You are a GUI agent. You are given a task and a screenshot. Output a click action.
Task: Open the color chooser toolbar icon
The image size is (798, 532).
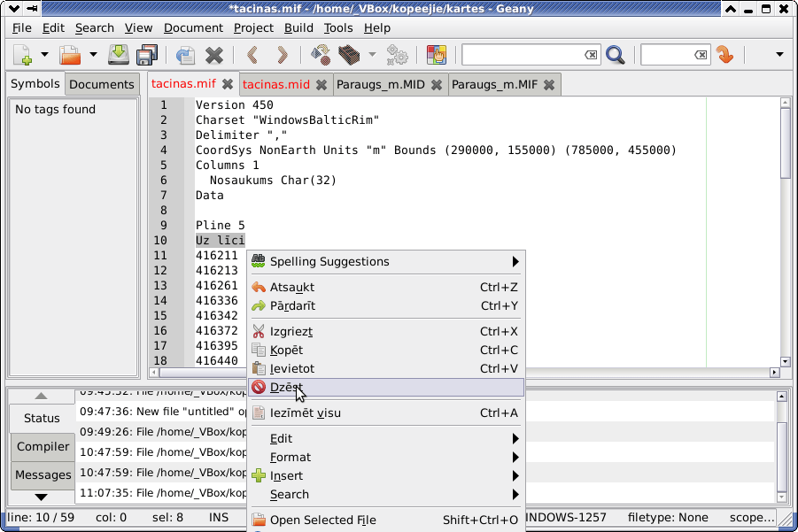coord(436,54)
